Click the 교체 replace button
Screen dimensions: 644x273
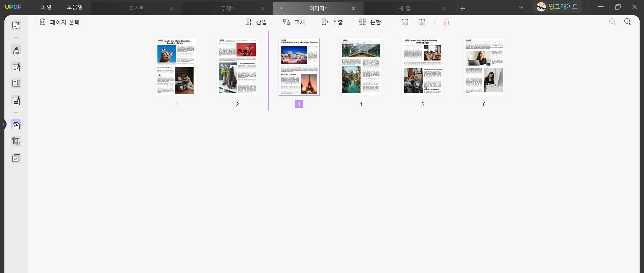point(294,22)
